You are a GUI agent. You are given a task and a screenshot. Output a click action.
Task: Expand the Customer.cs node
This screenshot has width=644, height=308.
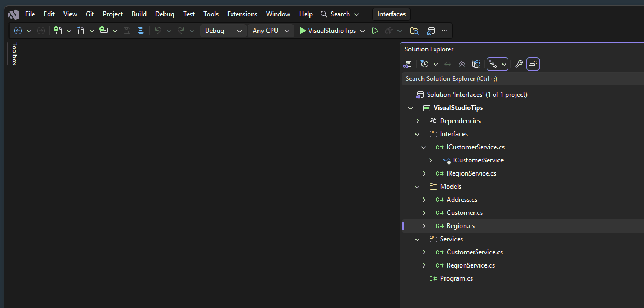click(424, 213)
